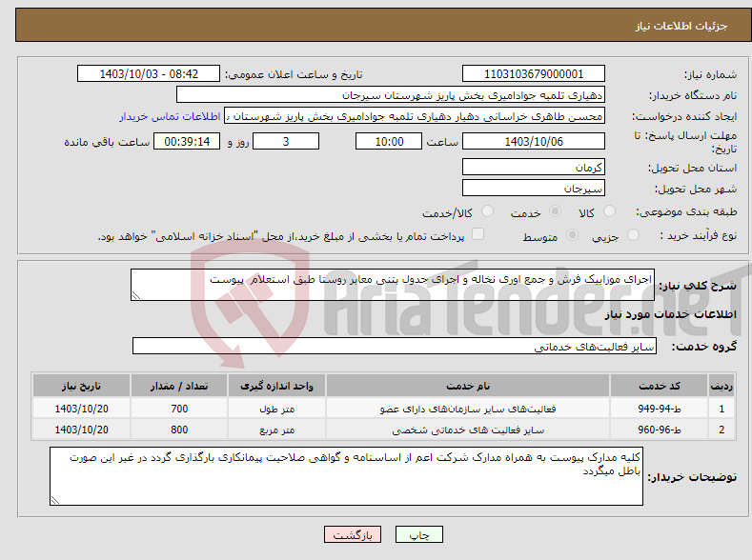Image resolution: width=752 pixels, height=560 pixels.
Task: Click service code ط-96-960 cell
Action: click(660, 430)
